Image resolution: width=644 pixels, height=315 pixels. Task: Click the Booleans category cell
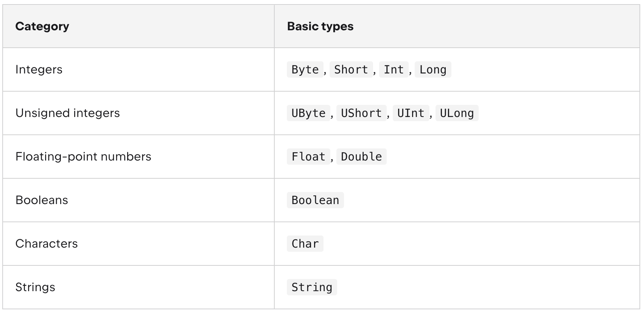coord(138,200)
